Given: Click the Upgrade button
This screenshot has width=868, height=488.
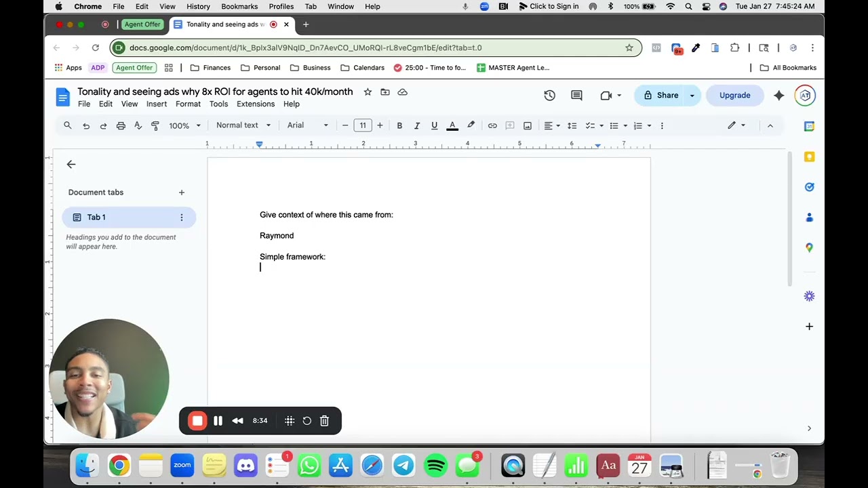Looking at the screenshot, I should pyautogui.click(x=735, y=96).
